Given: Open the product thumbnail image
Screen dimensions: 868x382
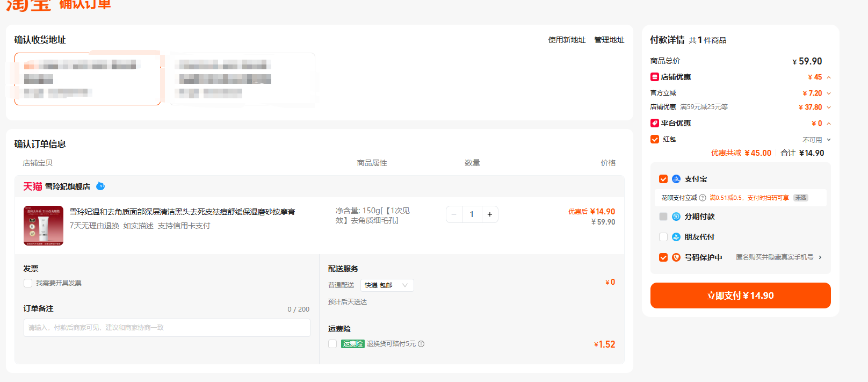Looking at the screenshot, I should 44,226.
